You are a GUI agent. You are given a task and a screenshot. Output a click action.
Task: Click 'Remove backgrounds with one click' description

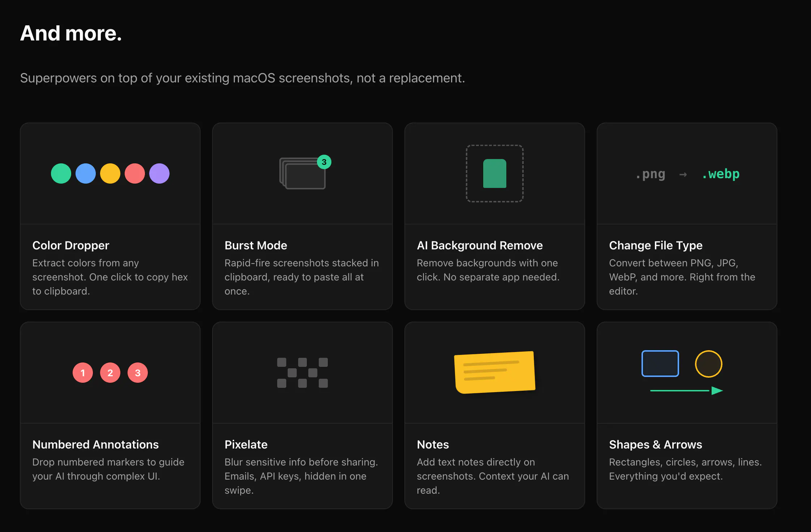(x=488, y=270)
